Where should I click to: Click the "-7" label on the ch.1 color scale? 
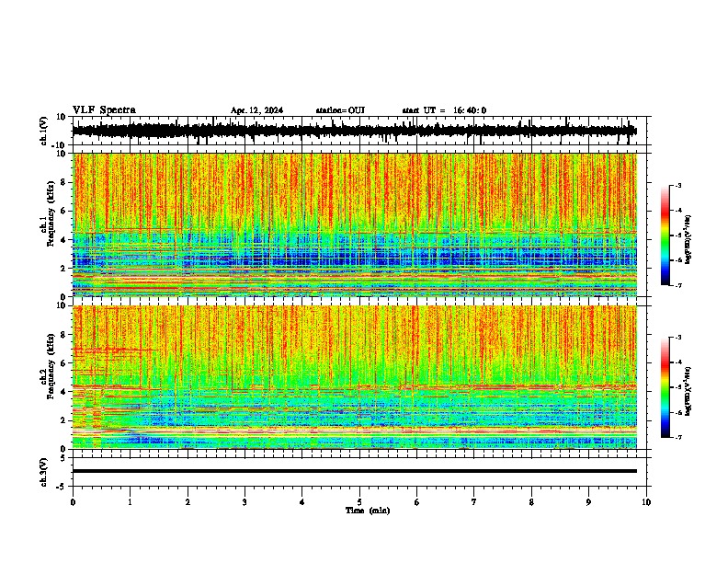[678, 285]
